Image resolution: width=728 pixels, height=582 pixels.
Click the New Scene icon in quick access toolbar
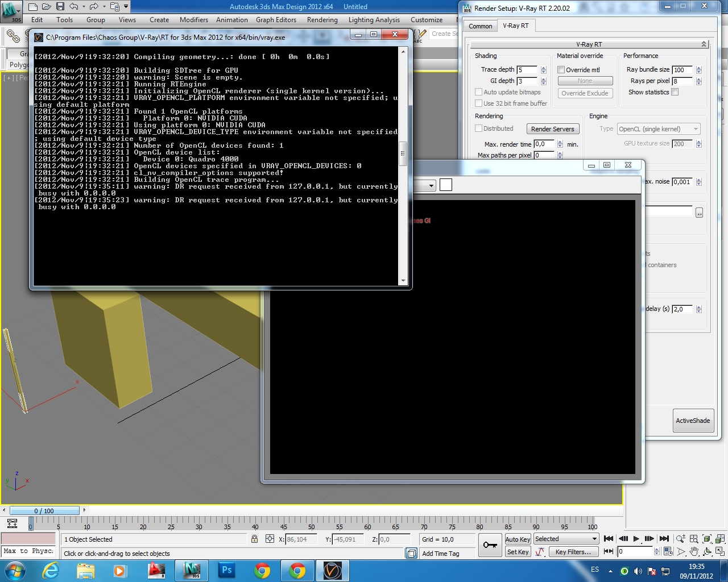(x=32, y=7)
